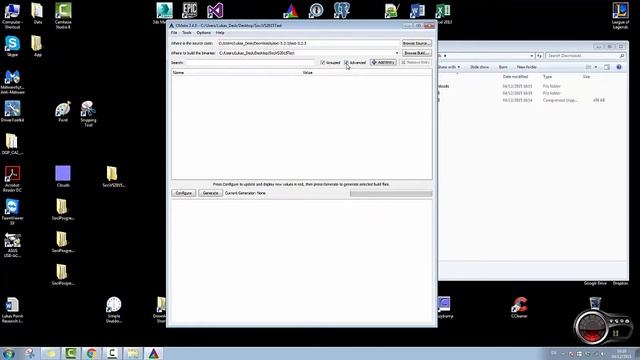Open Computer shortcut desktop icon
This screenshot has width=640, height=360.
tap(12, 15)
